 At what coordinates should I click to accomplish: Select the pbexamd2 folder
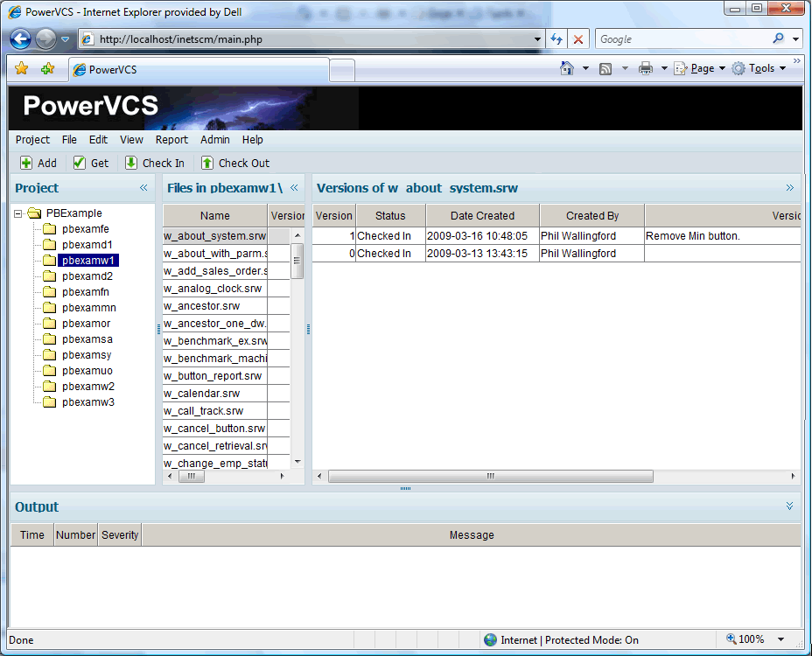87,276
